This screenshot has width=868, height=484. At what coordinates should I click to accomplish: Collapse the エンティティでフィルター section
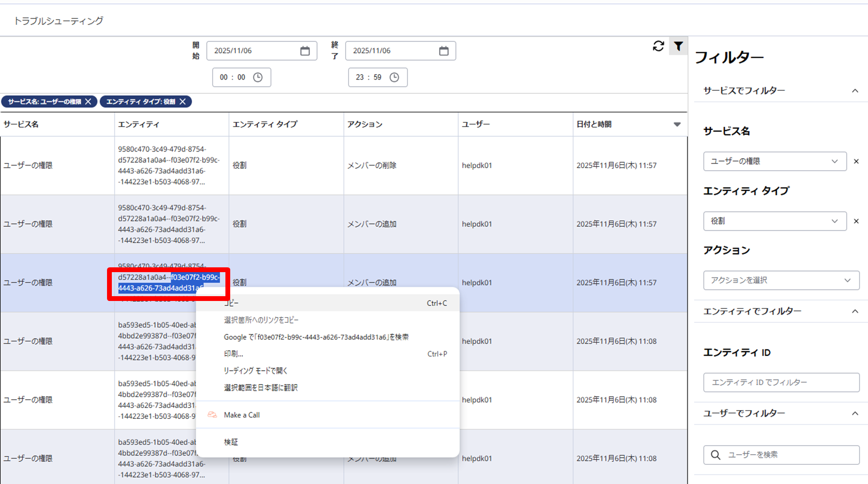coord(854,311)
